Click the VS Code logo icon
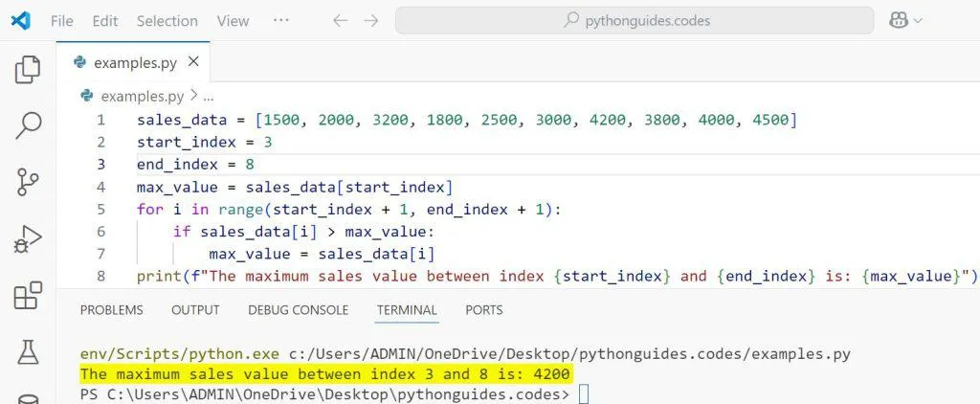Image resolution: width=980 pixels, height=404 pixels. click(20, 20)
